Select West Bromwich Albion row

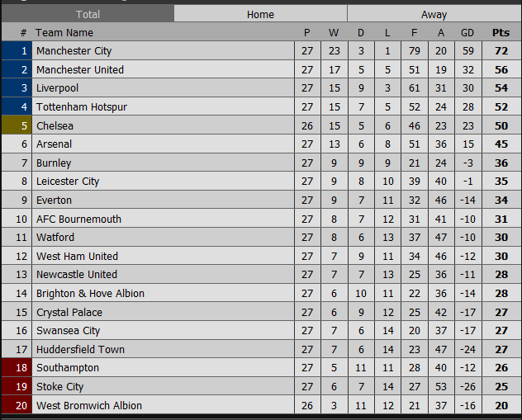pyautogui.click(x=88, y=405)
